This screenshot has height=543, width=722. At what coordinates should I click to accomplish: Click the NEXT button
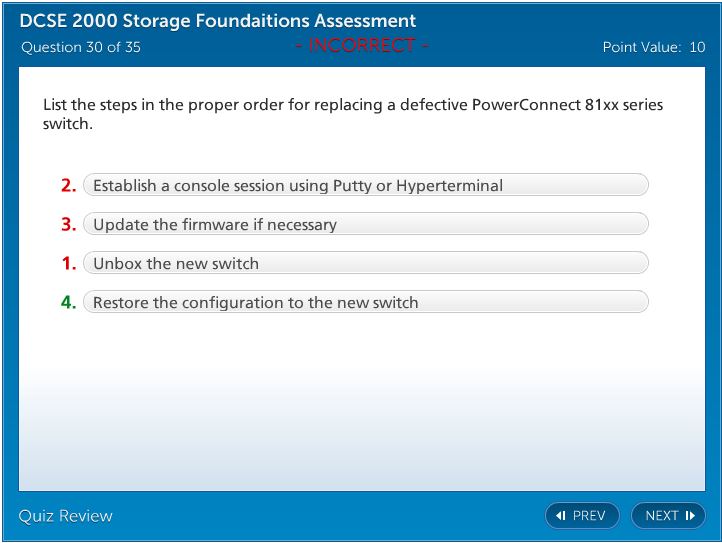point(668,516)
